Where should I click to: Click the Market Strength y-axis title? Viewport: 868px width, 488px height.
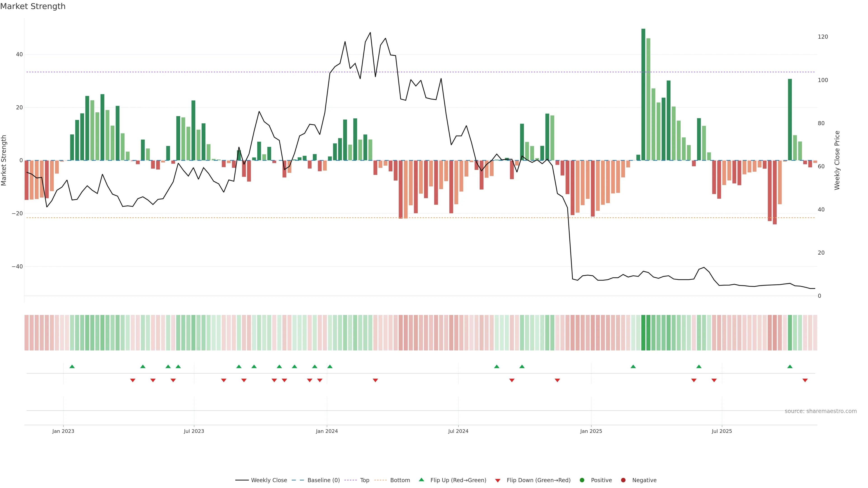(4, 160)
